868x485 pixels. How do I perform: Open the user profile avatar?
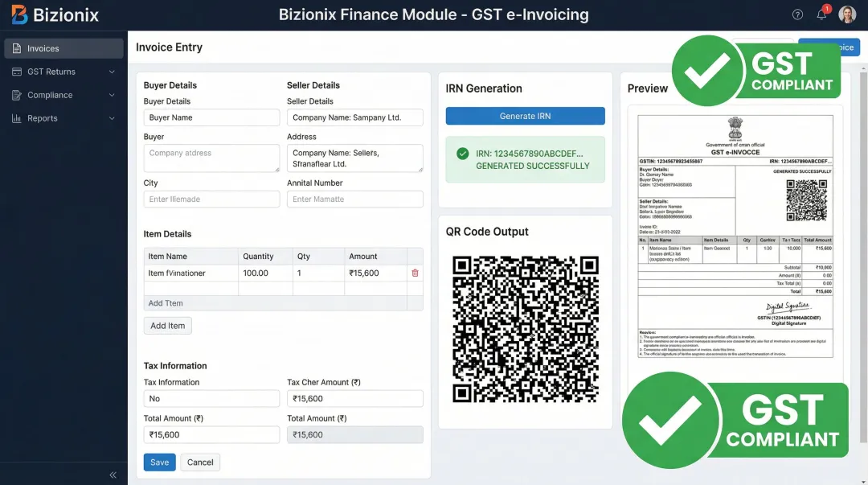pos(847,14)
